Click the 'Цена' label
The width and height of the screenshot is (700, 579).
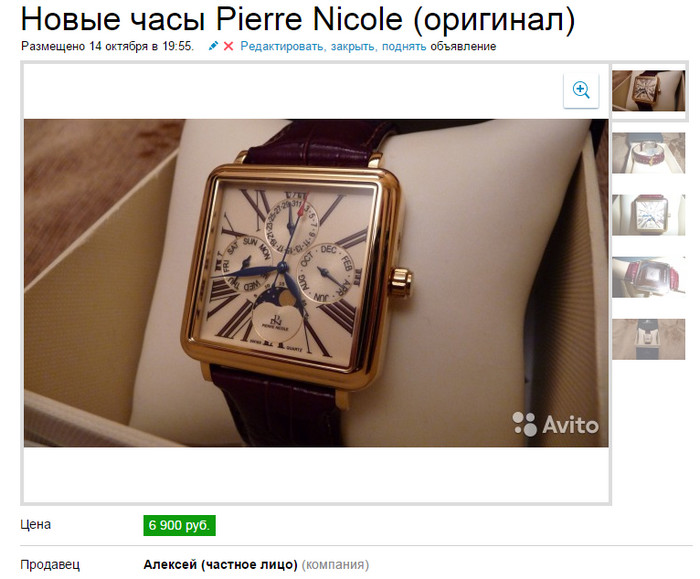(35, 524)
